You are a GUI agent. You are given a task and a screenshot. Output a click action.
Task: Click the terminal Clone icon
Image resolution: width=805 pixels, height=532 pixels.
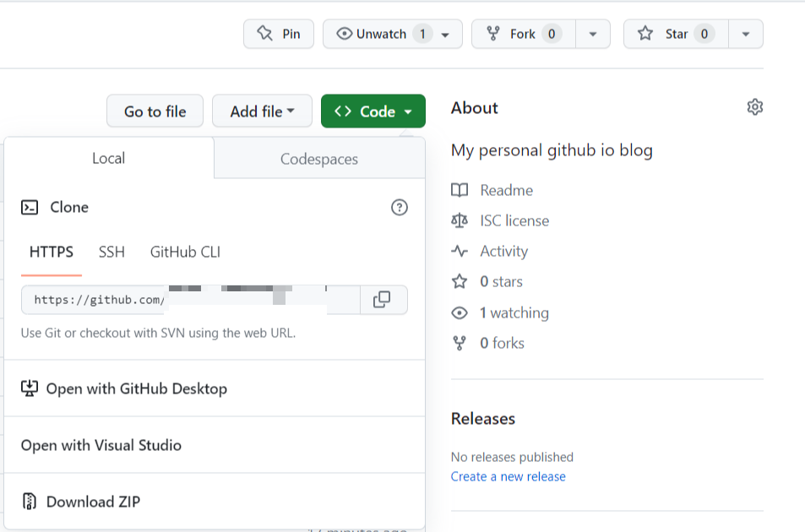tap(30, 207)
